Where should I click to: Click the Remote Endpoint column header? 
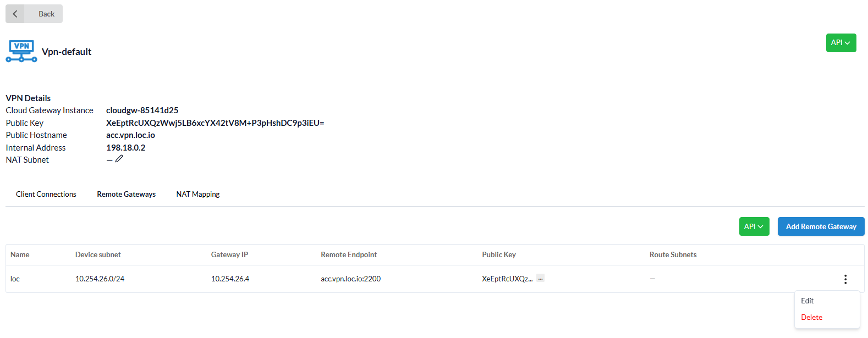pos(349,254)
